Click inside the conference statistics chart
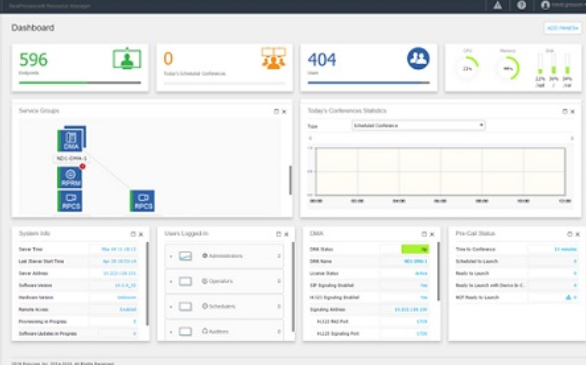 coord(440,171)
